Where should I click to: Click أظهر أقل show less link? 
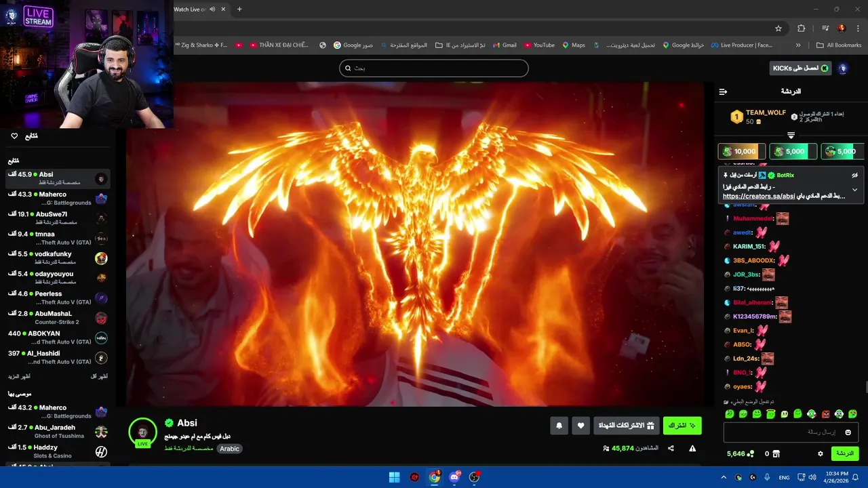point(99,376)
